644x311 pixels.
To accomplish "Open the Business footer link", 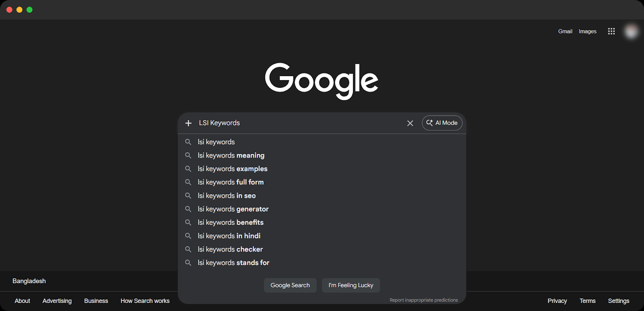I will [x=96, y=301].
